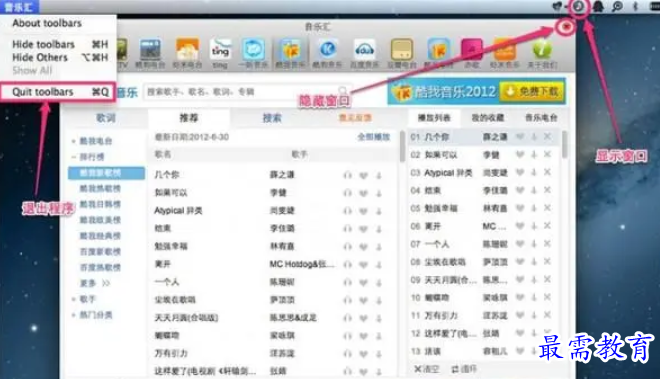Switch to the 播放列表 tab
The image size is (660, 379).
pyautogui.click(x=434, y=118)
